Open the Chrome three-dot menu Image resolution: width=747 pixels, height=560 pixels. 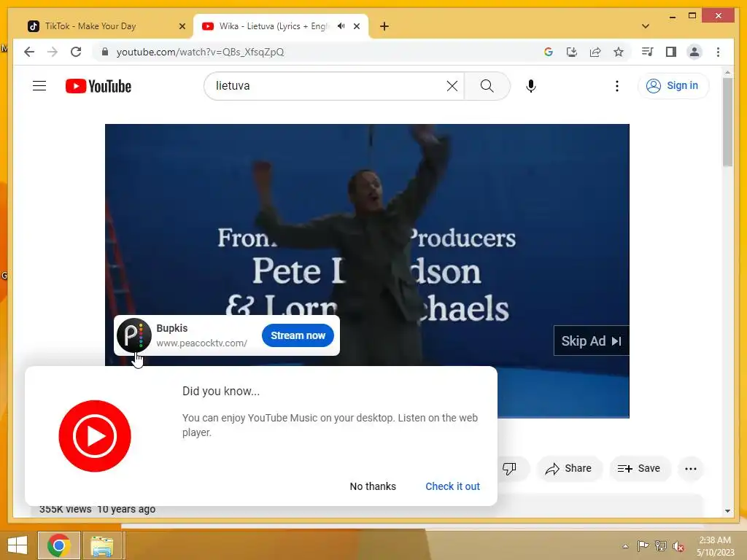tap(718, 52)
